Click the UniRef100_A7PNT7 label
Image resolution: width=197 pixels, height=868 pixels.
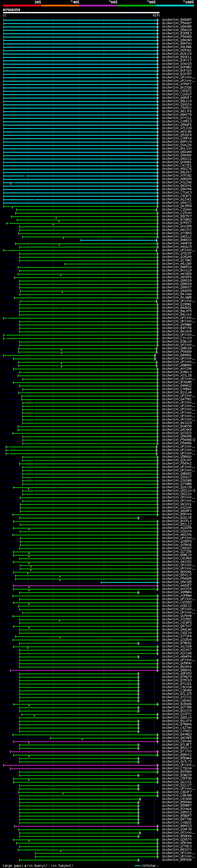point(177,85)
